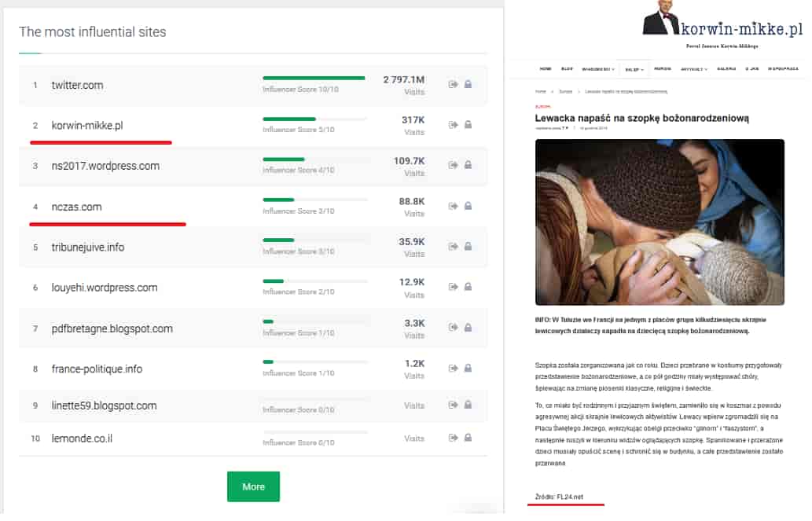The image size is (812, 521).
Task: Click the lock icon beside ns2017.wordpress.com
Action: pos(468,165)
